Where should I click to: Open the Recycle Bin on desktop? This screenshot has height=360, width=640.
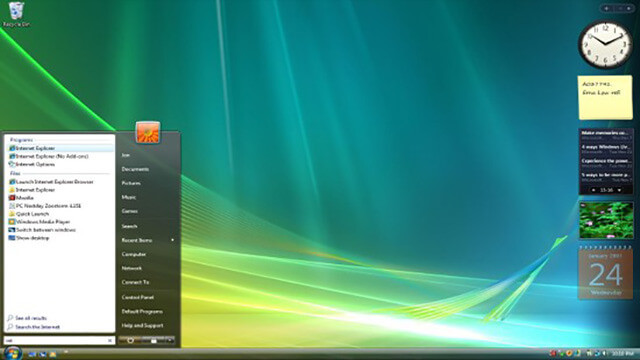16,14
